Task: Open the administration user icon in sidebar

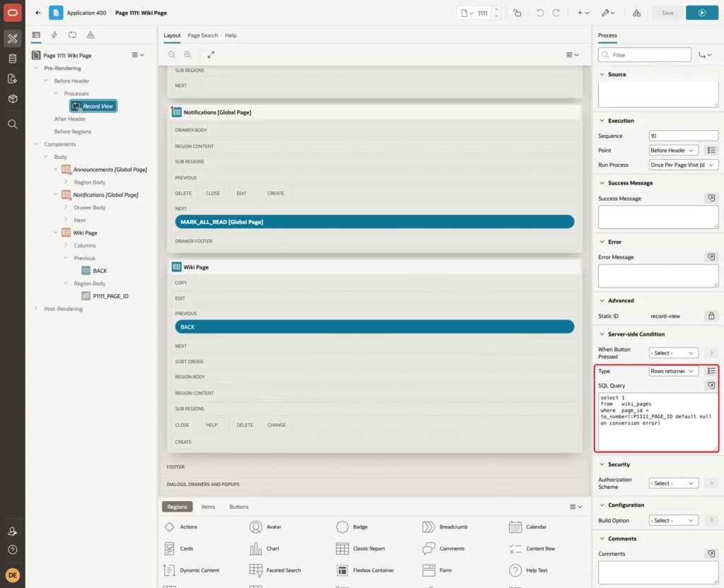Action: 13,531
